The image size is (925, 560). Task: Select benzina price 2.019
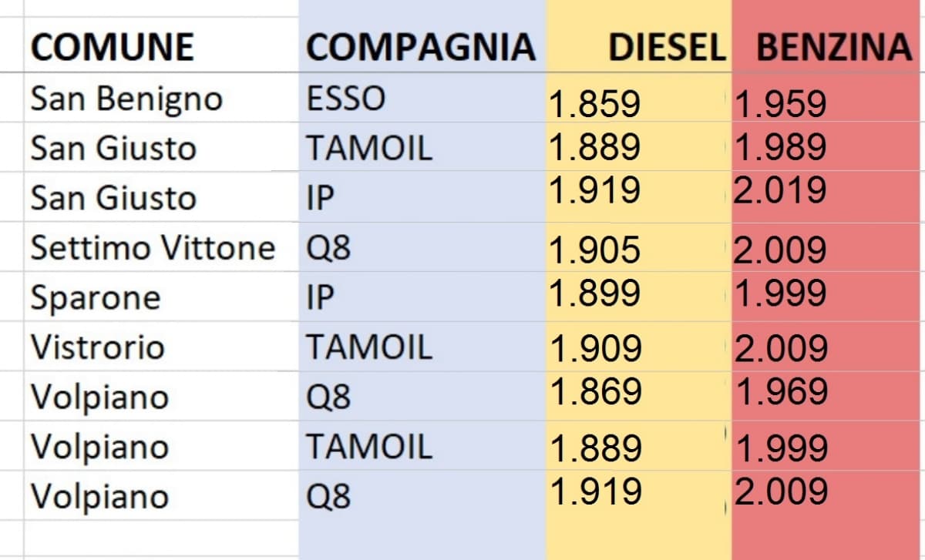(780, 190)
